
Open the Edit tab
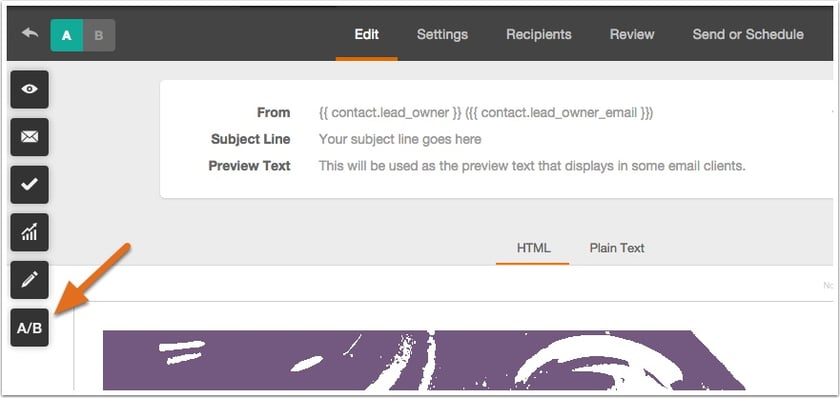tap(366, 35)
